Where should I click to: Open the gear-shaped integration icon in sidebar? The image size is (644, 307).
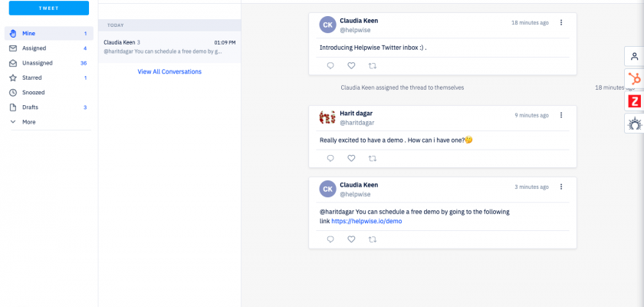(634, 123)
